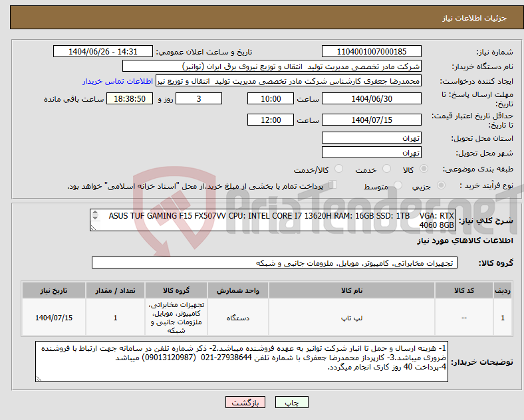Click the بازگشت (back) button
Screen dimensions: 524x420
coord(245,402)
